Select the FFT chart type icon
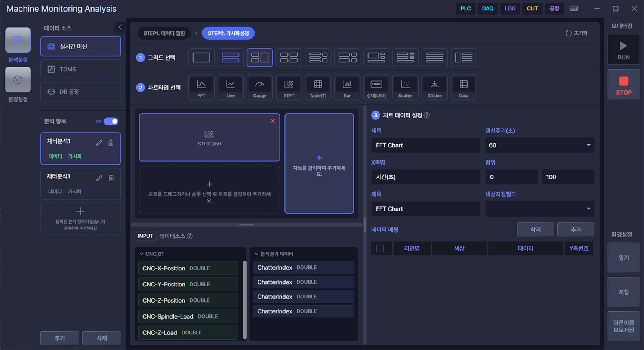This screenshot has width=644, height=350. coord(201,87)
